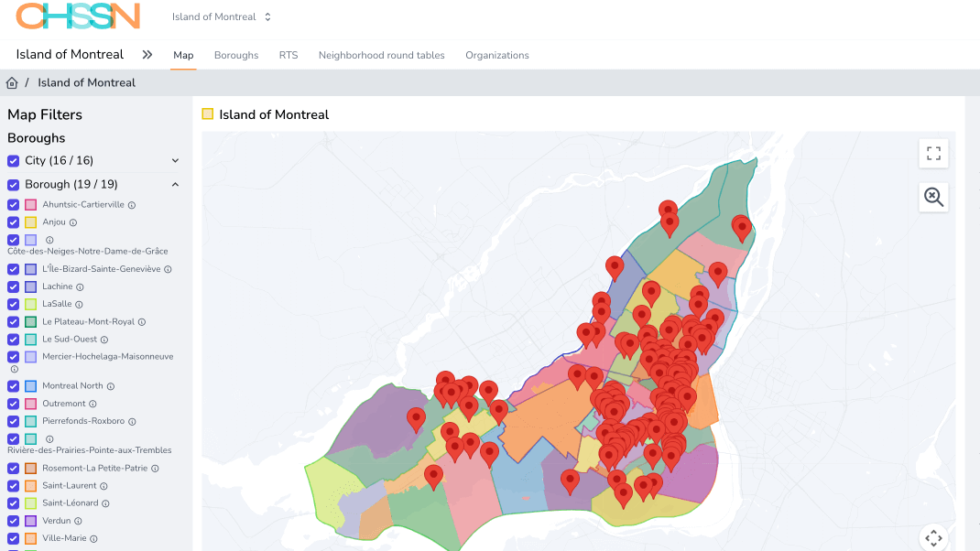
Task: Open the Island of Montreal region dropdown
Action: click(x=222, y=17)
